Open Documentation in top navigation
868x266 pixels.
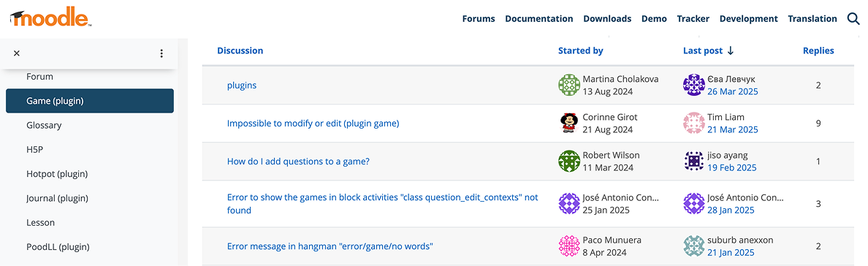click(x=538, y=19)
